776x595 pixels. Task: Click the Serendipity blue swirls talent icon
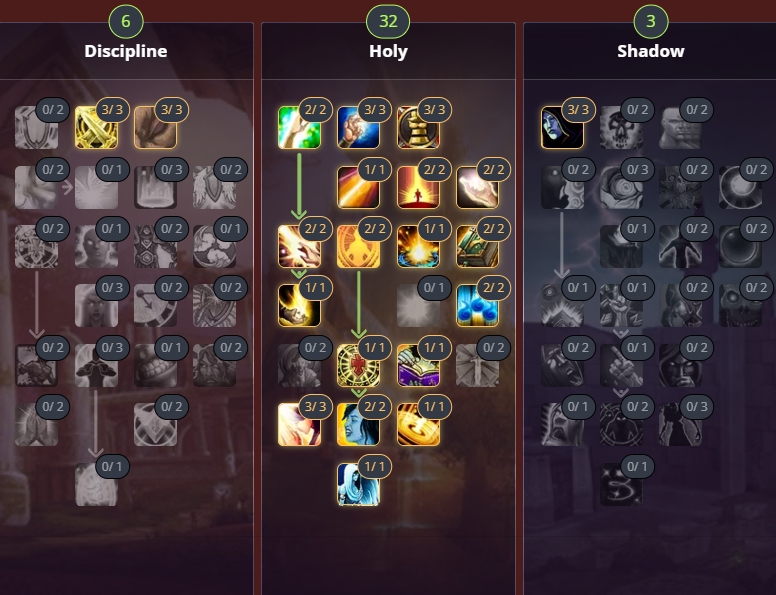[x=477, y=306]
